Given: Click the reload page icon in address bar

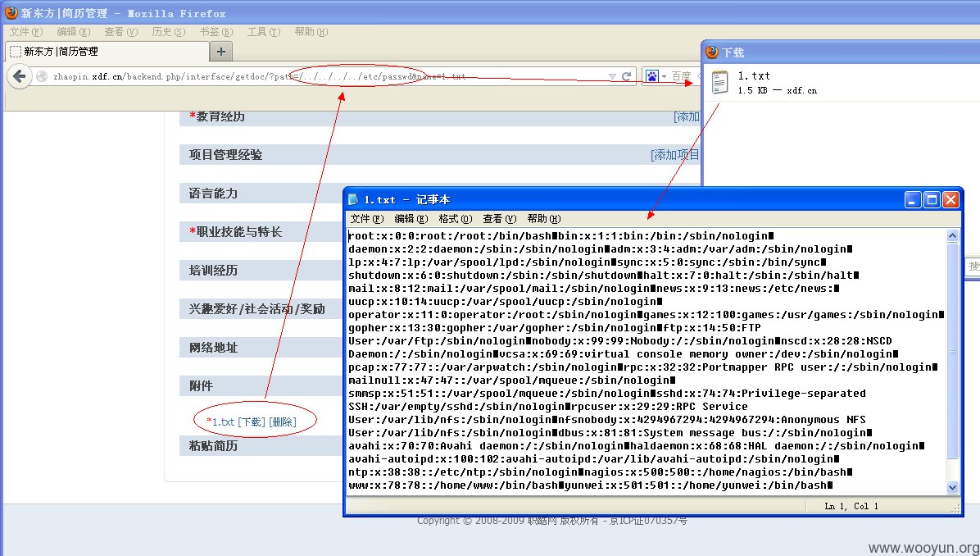Looking at the screenshot, I should coord(627,76).
